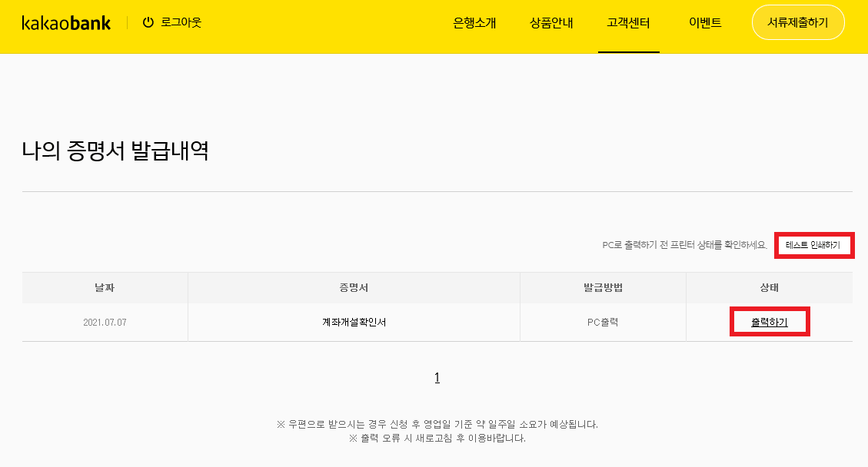Select page 1 in pagination
The image size is (868, 467).
coord(437,378)
